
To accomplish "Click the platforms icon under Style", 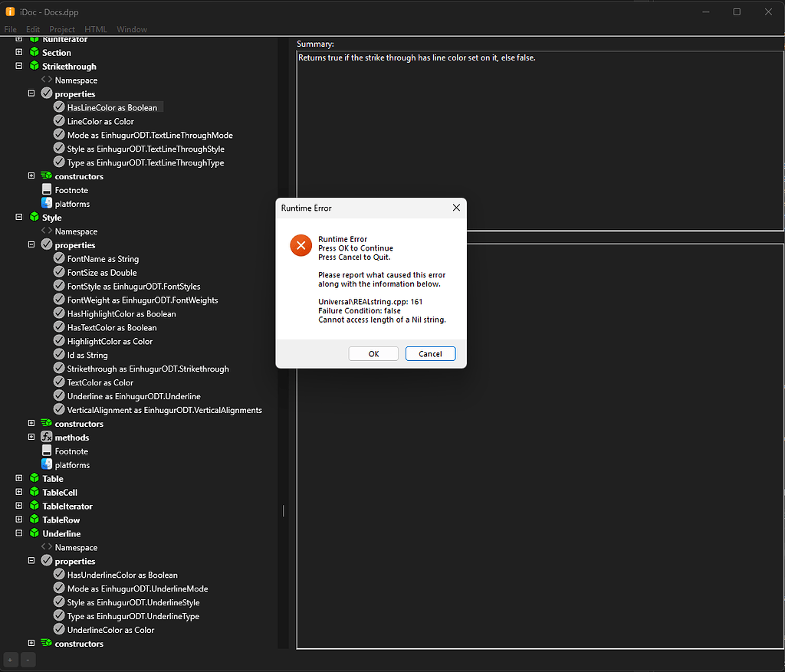I will tap(47, 464).
